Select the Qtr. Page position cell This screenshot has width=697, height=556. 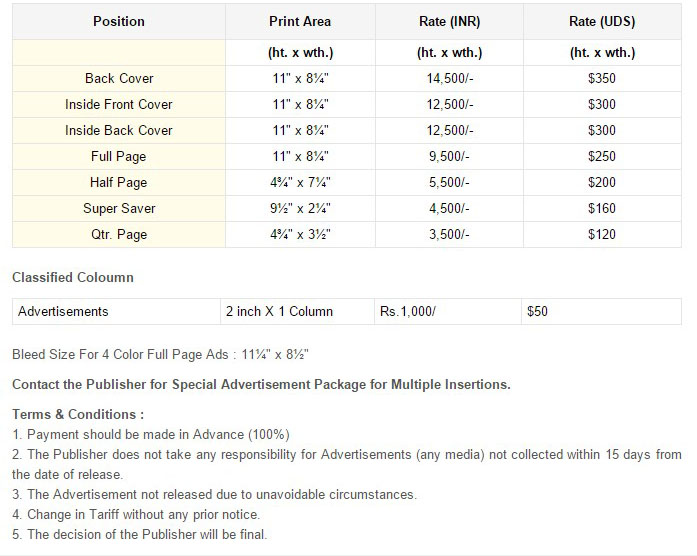point(119,235)
